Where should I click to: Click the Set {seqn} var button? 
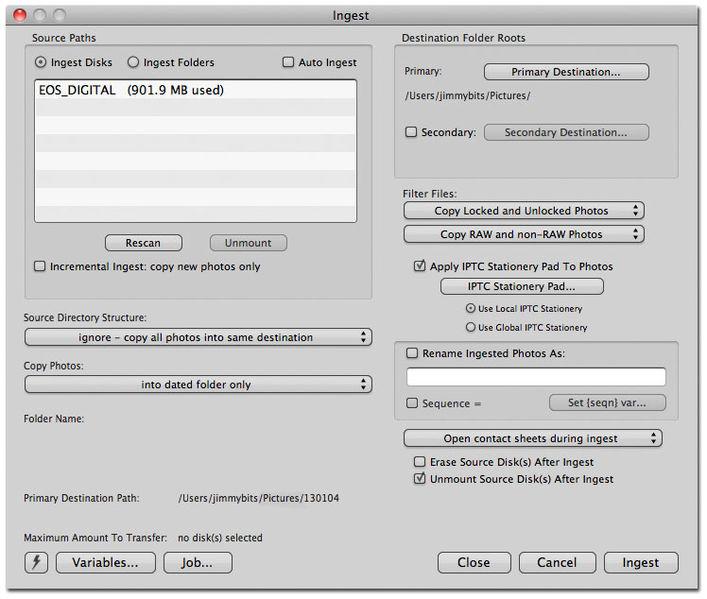[607, 402]
